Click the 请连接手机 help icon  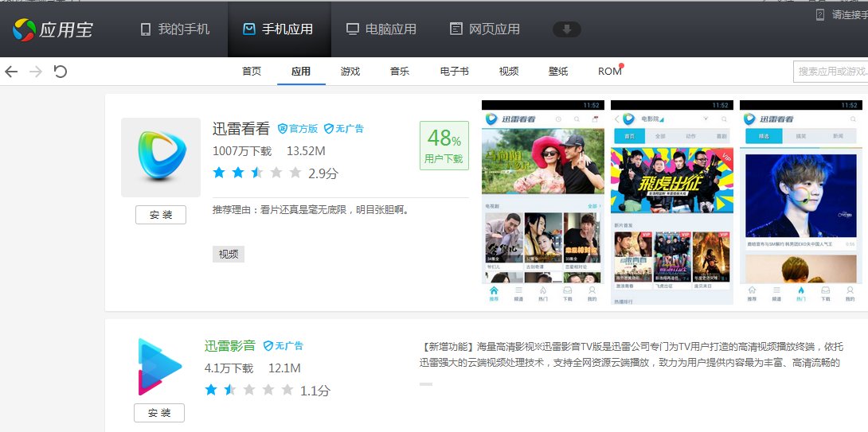click(x=820, y=15)
